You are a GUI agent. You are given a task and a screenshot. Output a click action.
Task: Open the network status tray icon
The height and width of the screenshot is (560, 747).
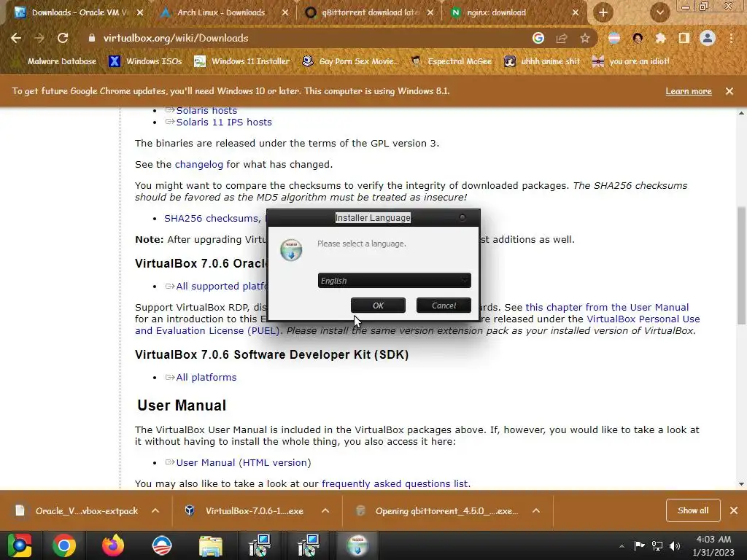tap(657, 545)
